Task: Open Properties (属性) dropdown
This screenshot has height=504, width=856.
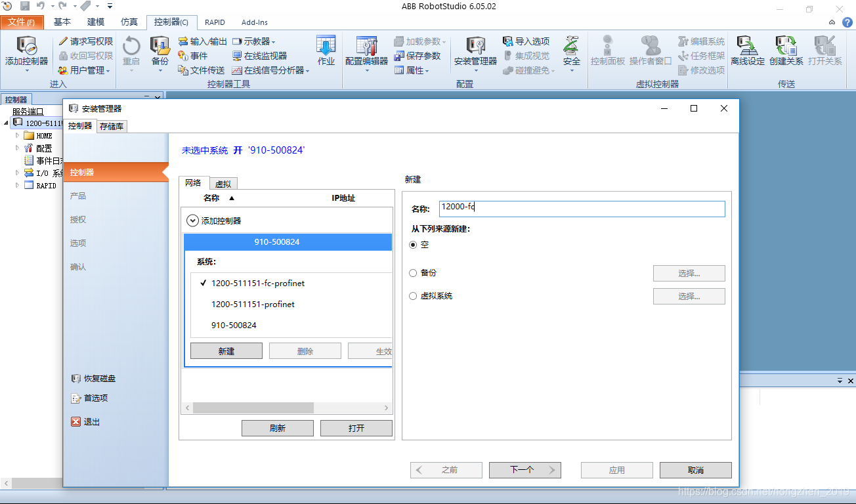Action: pyautogui.click(x=412, y=70)
